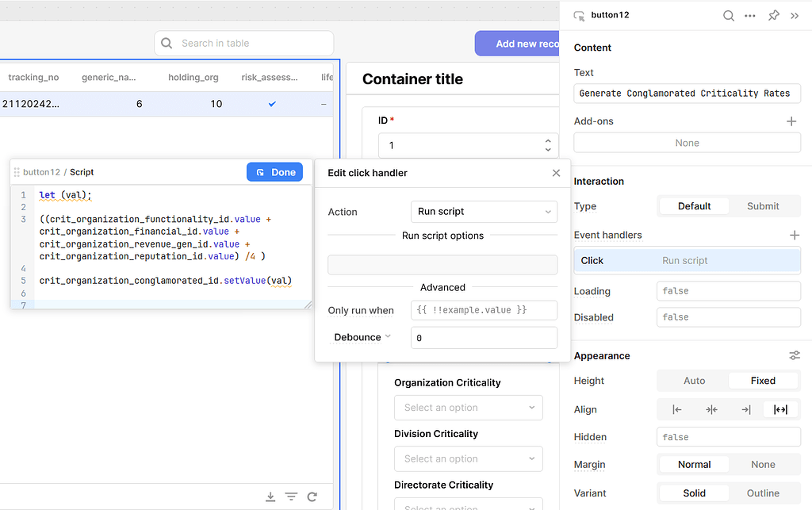The height and width of the screenshot is (510, 812).
Task: Add a new event handler with plus
Action: (x=795, y=235)
